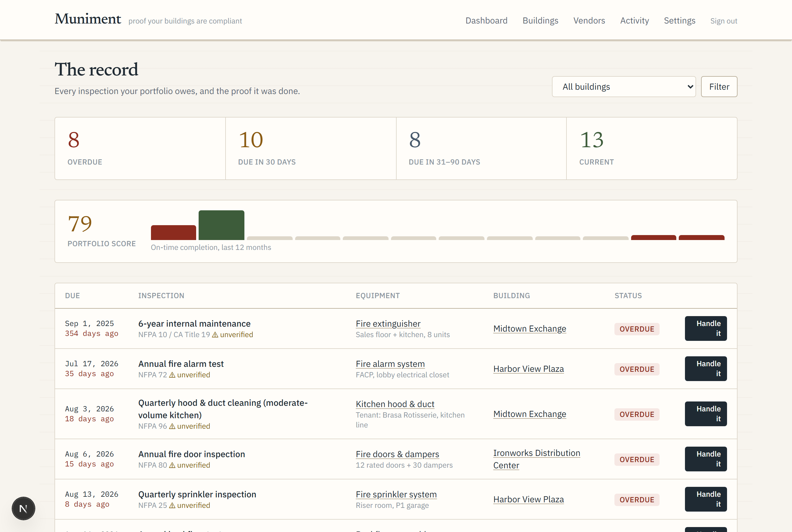Open Fire extinguisher equipment link
Screen dimensions: 792x532
tap(388, 323)
